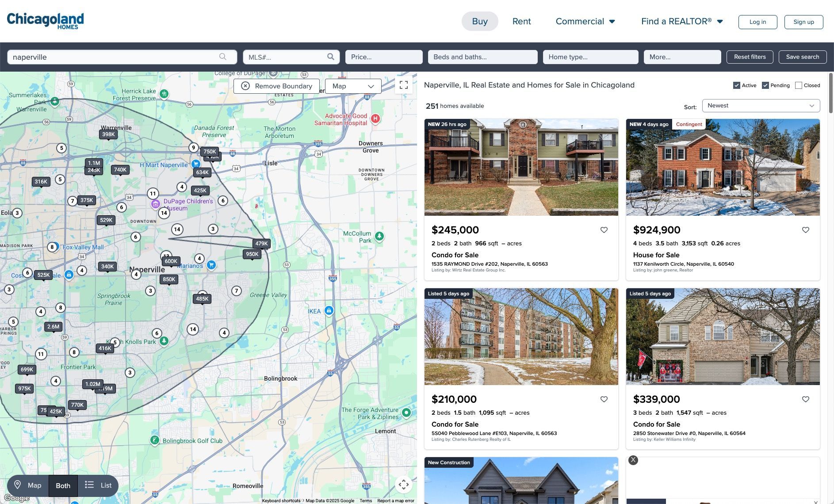Open the Newest sort dropdown
The width and height of the screenshot is (834, 504).
click(x=761, y=106)
